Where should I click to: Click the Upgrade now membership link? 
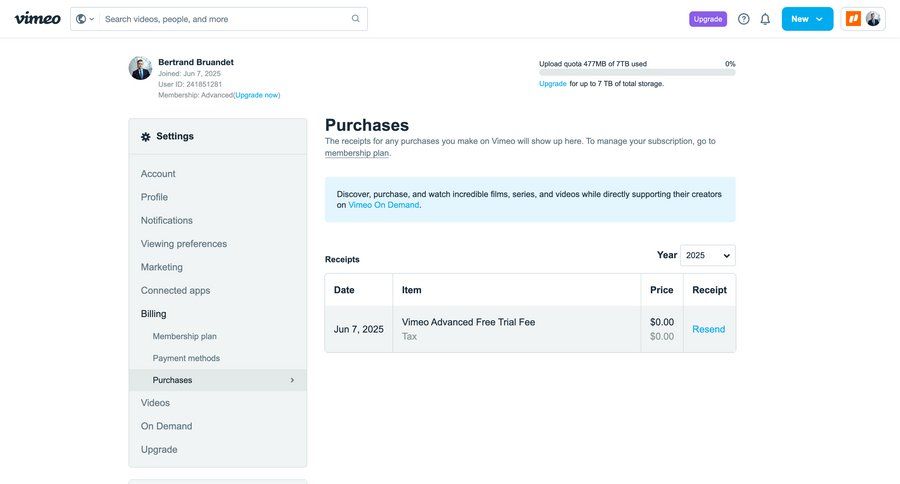pyautogui.click(x=257, y=95)
